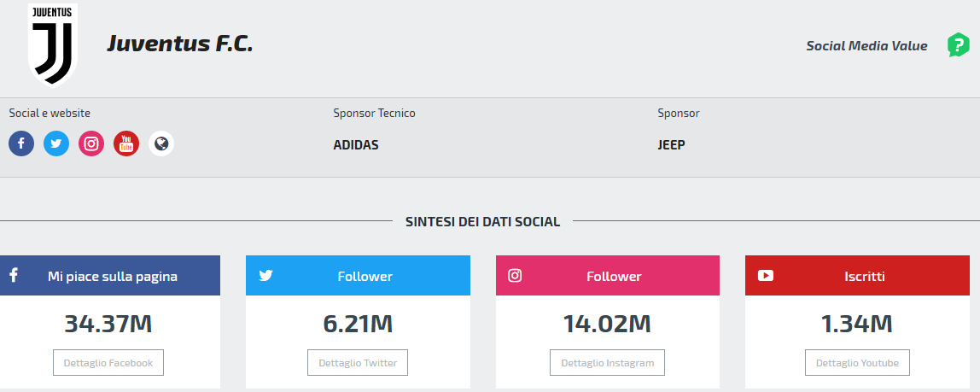Image resolution: width=980 pixels, height=392 pixels.
Task: Open Juventus YouTube channel icon
Action: tap(126, 143)
